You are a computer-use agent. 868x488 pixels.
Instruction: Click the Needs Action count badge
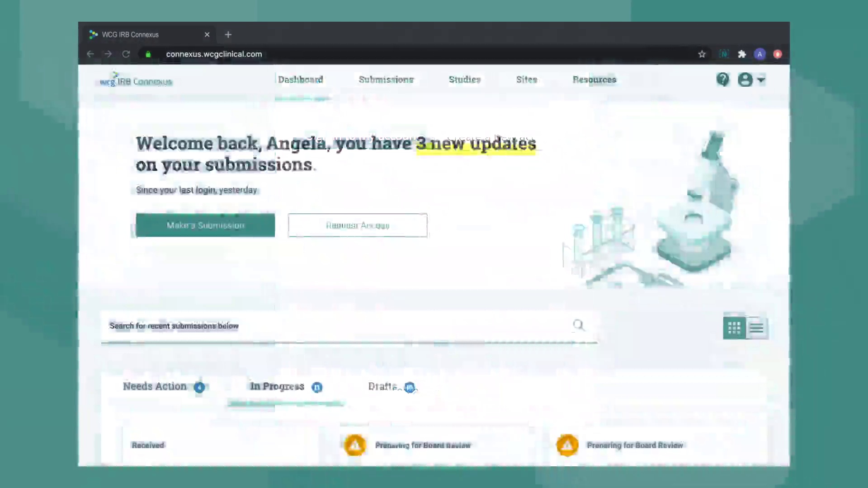pyautogui.click(x=199, y=387)
